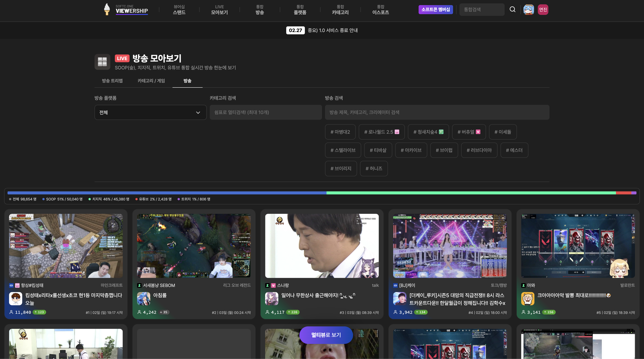This screenshot has width=644, height=359.
Task: Open the blue-haired profile avatar
Action: click(529, 9)
